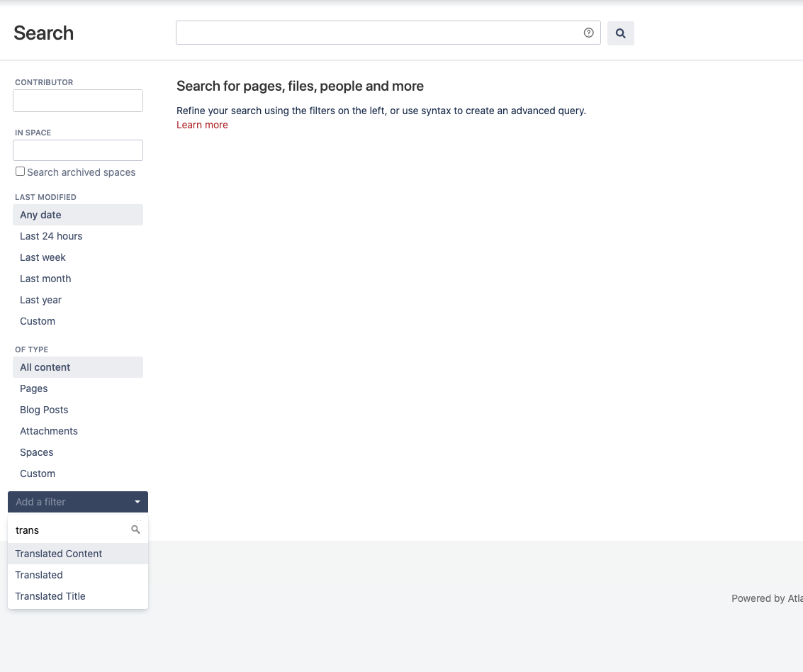Filter content type to Attachments
Image resolution: width=803 pixels, height=672 pixels.
coord(49,431)
